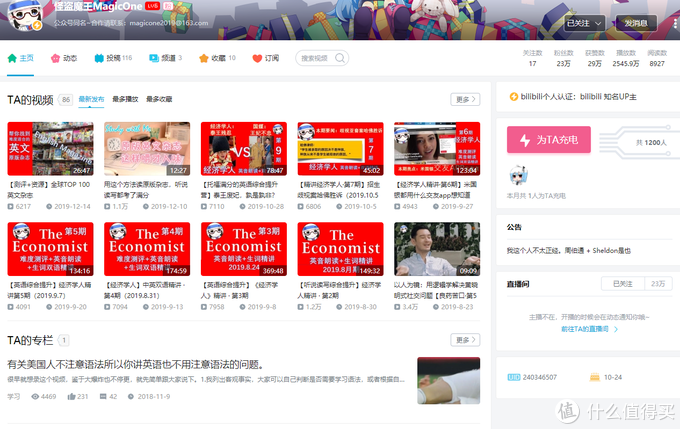Open The Economist 第3期 thumbnail
Screen dimensions: 680x429
tap(244, 249)
